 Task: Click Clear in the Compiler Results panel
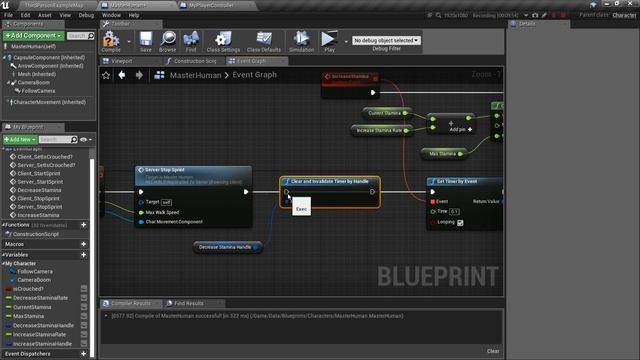(493, 351)
